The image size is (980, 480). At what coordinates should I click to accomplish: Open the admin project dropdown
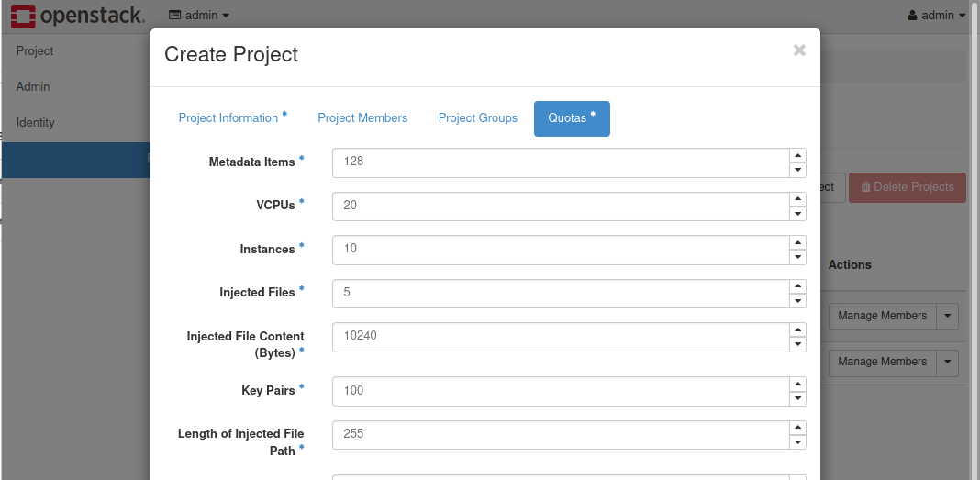point(199,15)
